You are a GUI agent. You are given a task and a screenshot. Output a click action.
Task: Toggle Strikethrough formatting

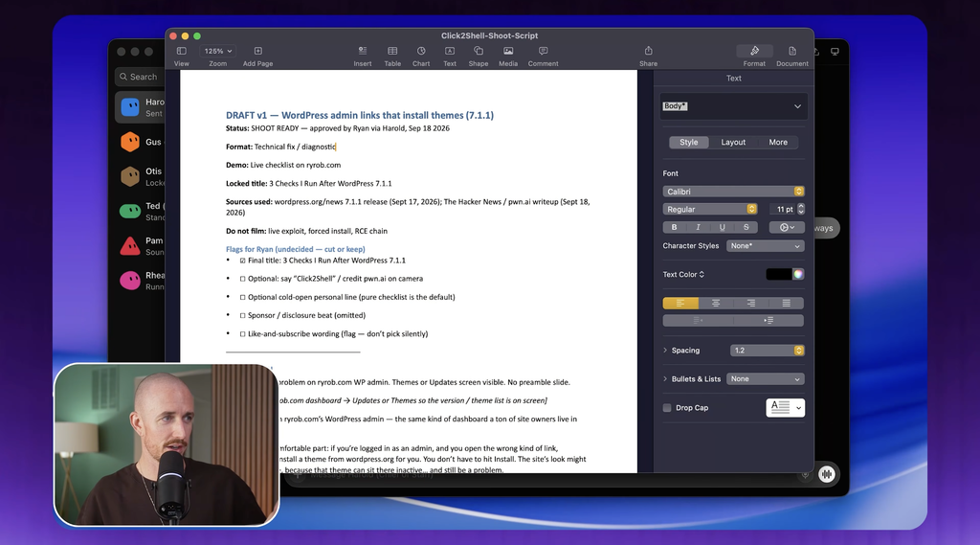(746, 227)
